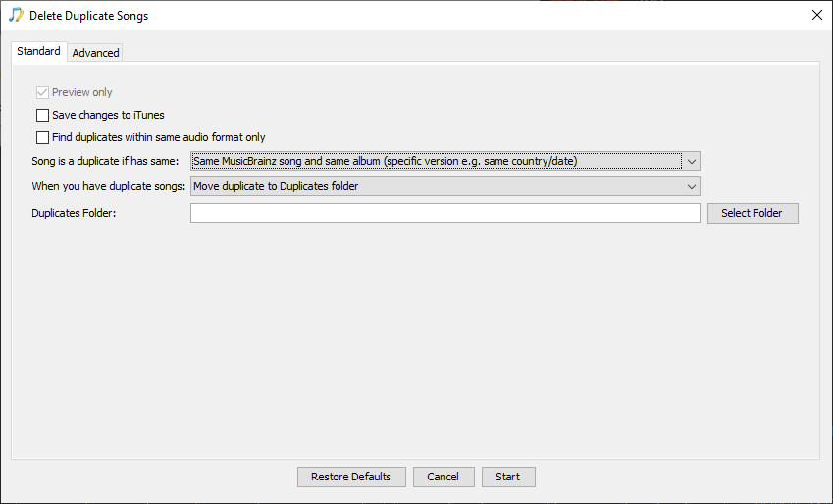Switch to the Advanced tab
Viewport: 833px width, 504px height.
[95, 53]
